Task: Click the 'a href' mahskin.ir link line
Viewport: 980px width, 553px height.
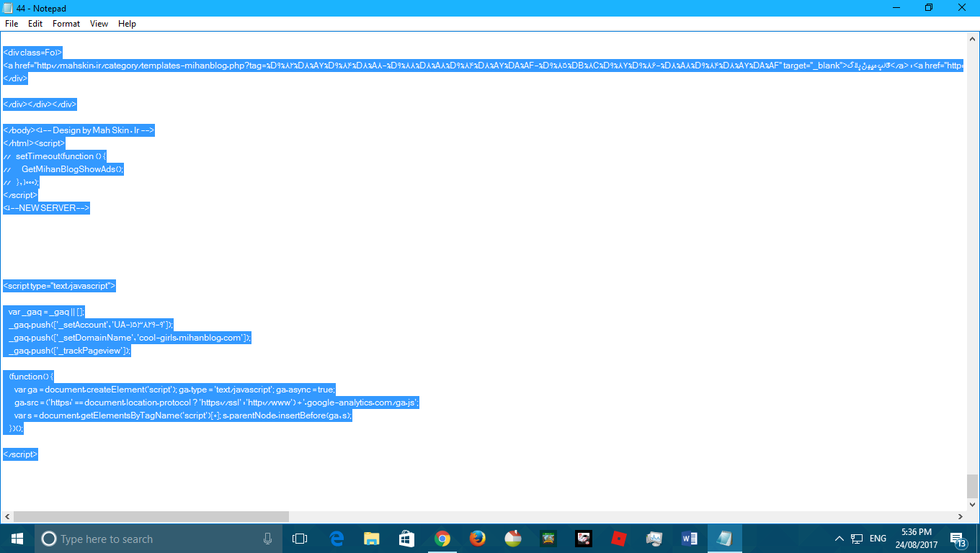Action: coord(484,66)
